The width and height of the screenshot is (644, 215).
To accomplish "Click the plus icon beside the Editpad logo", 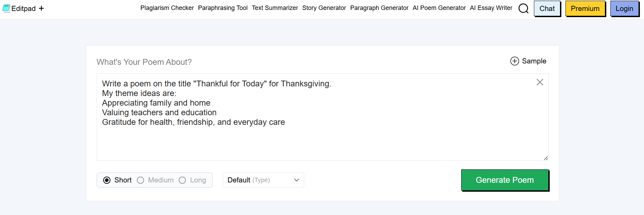I will 41,8.
